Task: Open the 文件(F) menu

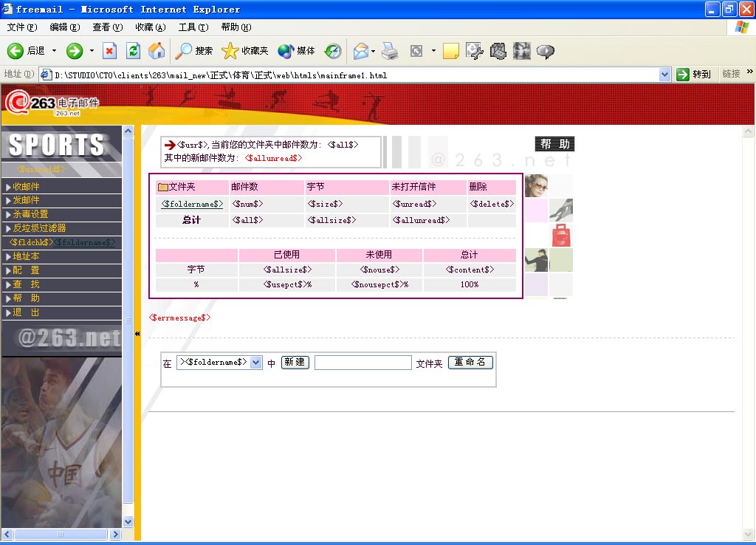Action: (21, 27)
